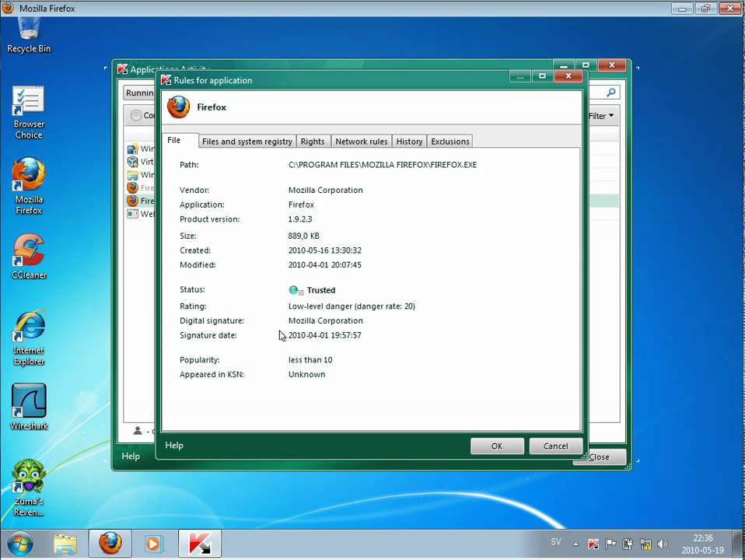The image size is (745, 560).
Task: Open Internet Explorer desktop shortcut
Action: [x=29, y=338]
